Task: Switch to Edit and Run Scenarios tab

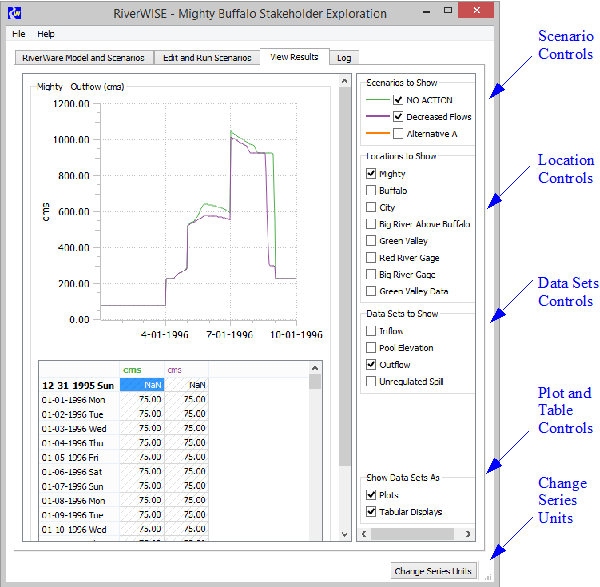Action: point(207,58)
